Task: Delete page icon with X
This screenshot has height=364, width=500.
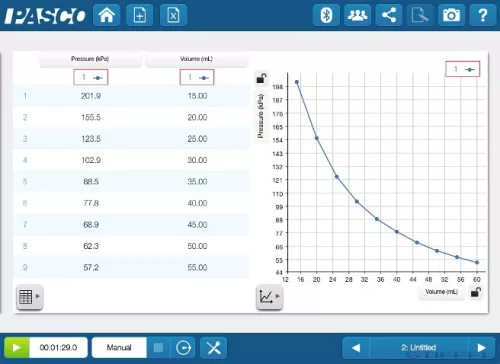Action: pos(173,15)
